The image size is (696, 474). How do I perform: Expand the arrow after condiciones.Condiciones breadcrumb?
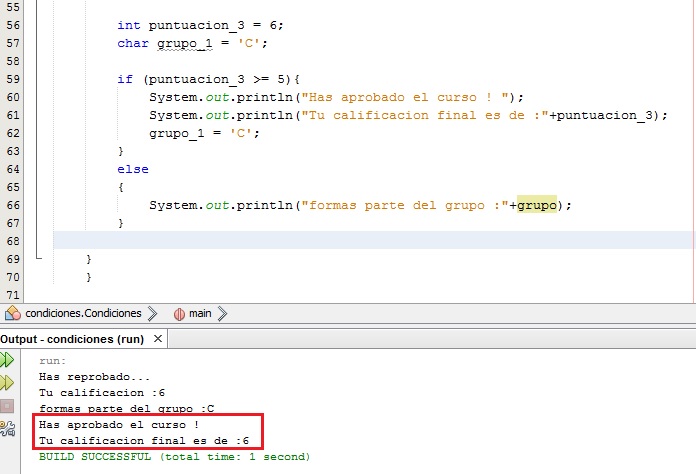coord(153,313)
